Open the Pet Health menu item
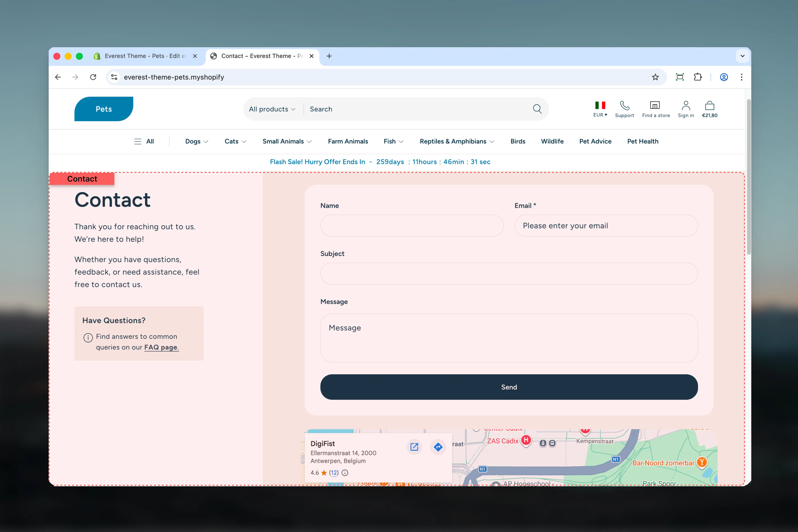This screenshot has width=798, height=532. point(643,141)
